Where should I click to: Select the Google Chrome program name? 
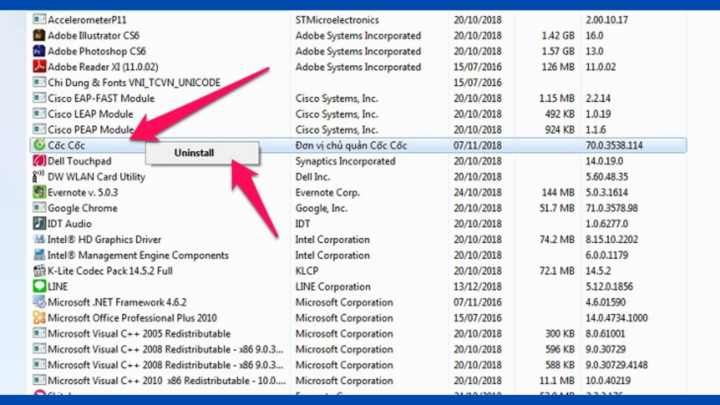pos(83,208)
